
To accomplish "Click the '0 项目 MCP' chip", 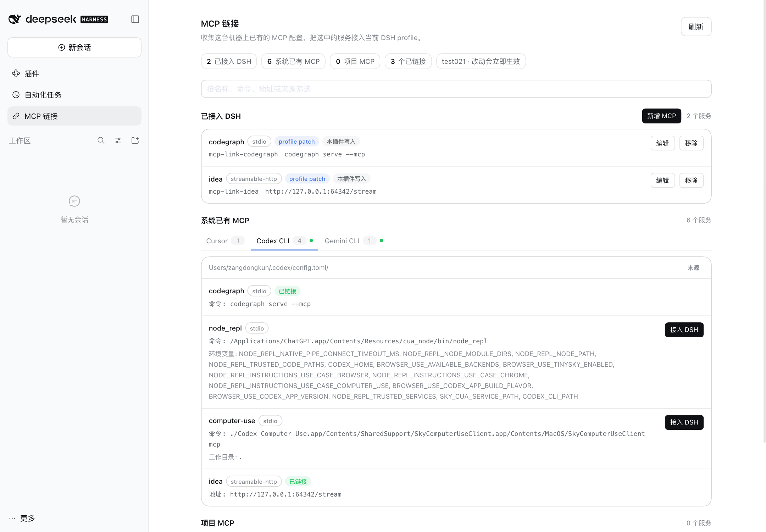I will 355,61.
